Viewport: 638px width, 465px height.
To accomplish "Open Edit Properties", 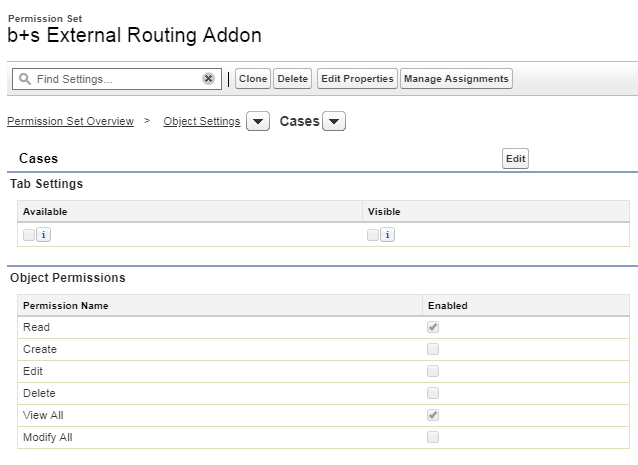I will click(x=357, y=79).
